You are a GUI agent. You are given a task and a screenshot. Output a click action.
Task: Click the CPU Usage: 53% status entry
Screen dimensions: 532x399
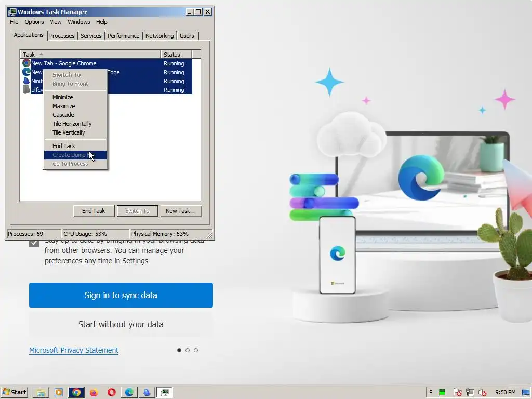(x=96, y=234)
